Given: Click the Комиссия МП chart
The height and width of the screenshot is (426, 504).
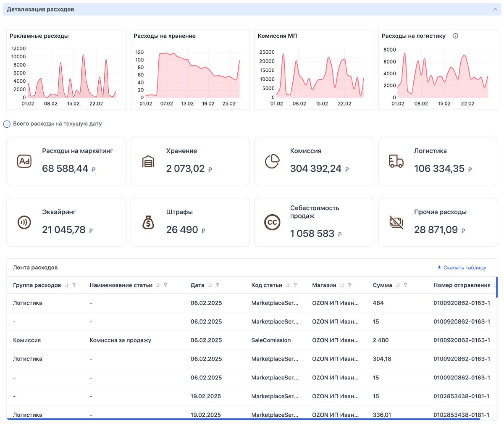Looking at the screenshot, I should pyautogui.click(x=314, y=69).
